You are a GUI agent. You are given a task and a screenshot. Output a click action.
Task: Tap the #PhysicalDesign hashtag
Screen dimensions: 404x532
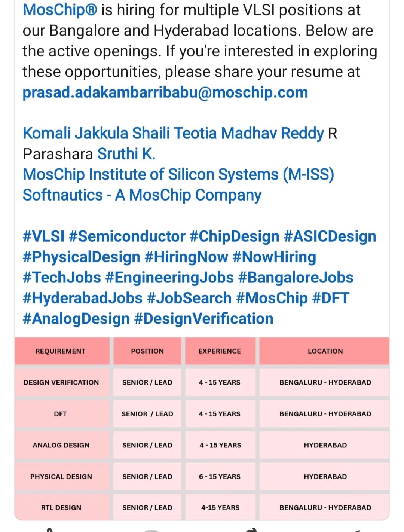(x=82, y=257)
